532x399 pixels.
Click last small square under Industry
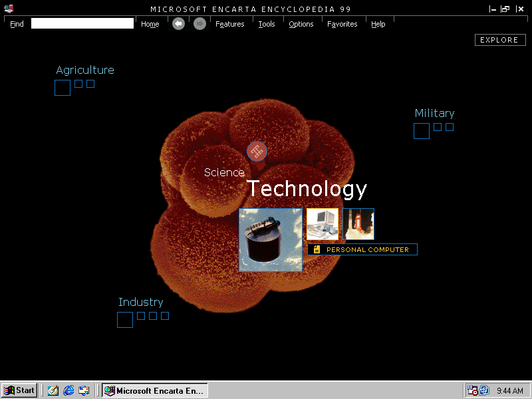pos(165,316)
